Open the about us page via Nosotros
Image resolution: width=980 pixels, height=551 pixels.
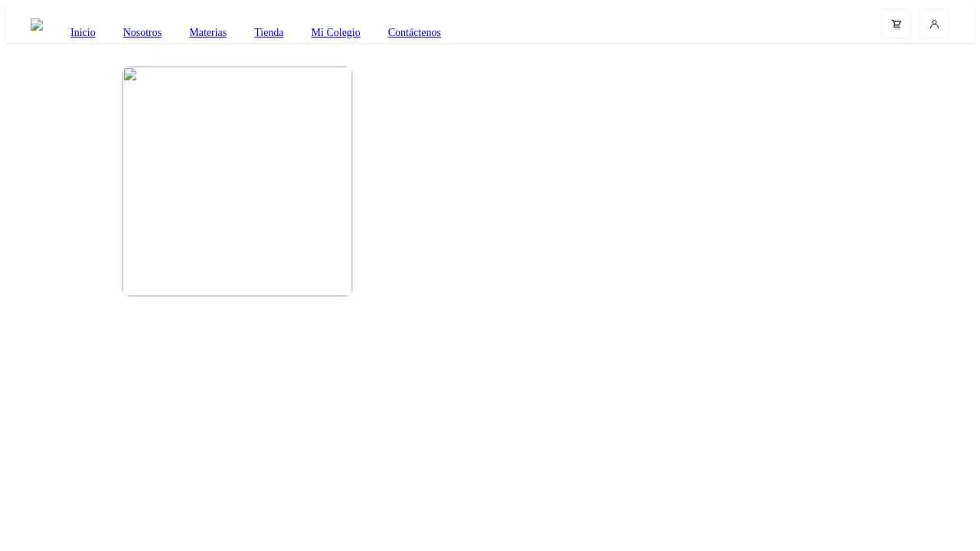click(x=142, y=32)
